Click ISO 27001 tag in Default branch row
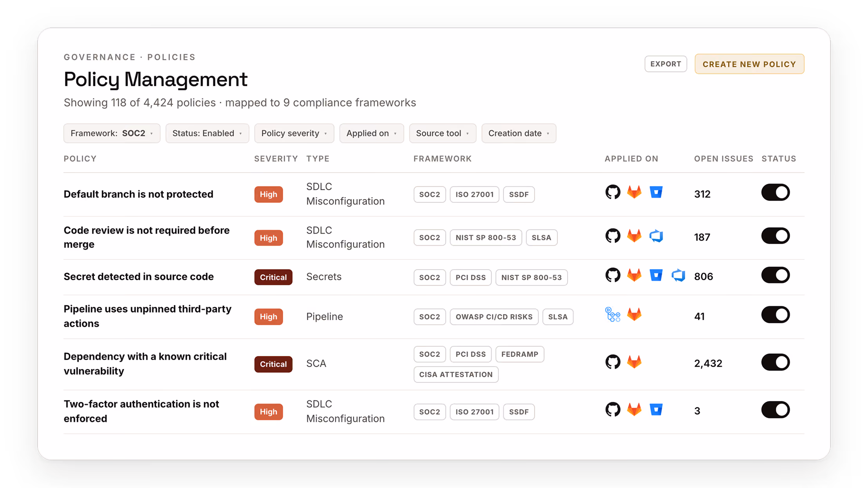The width and height of the screenshot is (868, 488). coord(474,194)
